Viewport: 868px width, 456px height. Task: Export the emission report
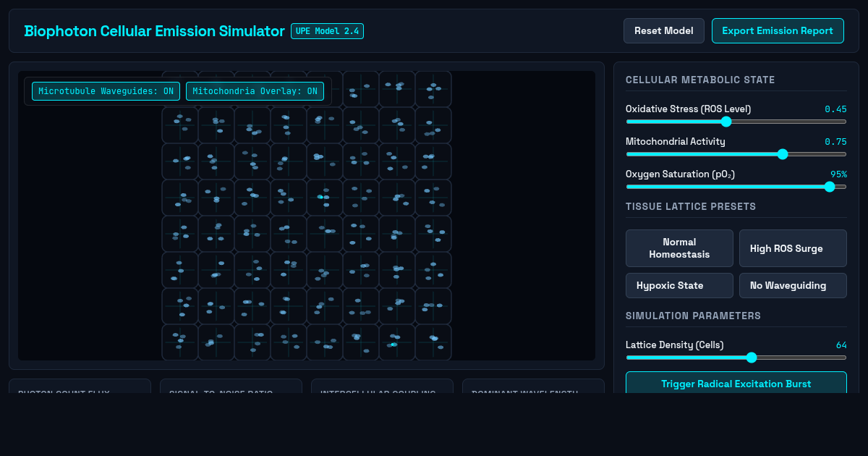point(778,31)
